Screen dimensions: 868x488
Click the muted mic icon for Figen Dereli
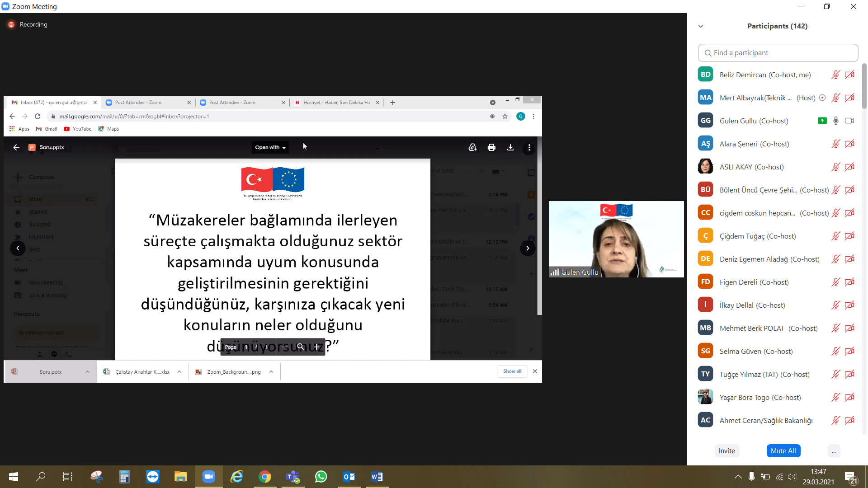point(836,282)
